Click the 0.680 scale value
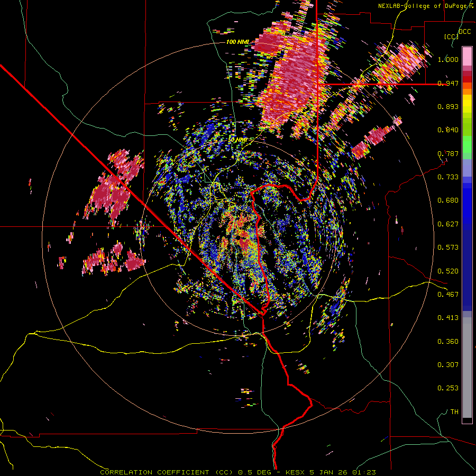The width and height of the screenshot is (476, 476). (x=448, y=200)
